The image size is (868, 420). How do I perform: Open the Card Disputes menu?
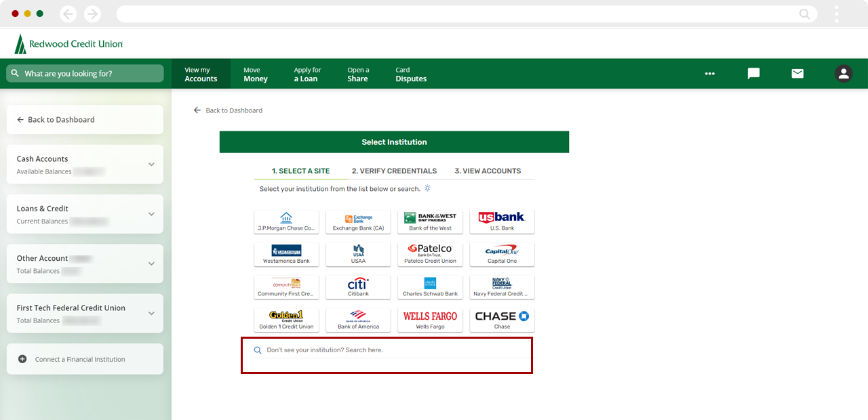pos(411,74)
